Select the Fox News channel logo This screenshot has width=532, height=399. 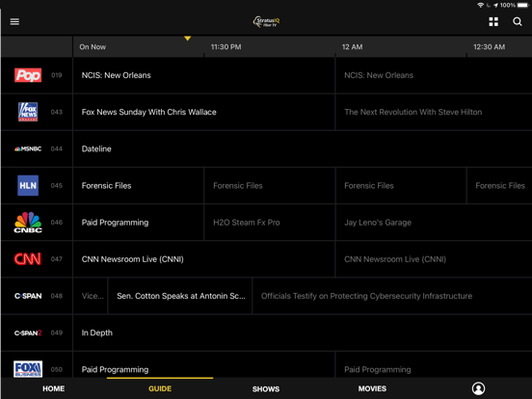(x=28, y=112)
